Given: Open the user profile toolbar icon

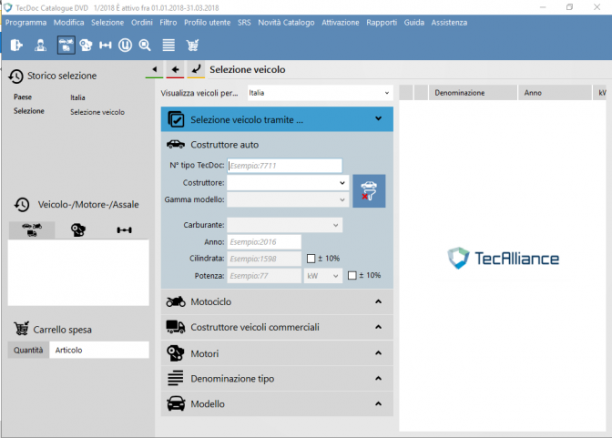Looking at the screenshot, I should (x=40, y=45).
